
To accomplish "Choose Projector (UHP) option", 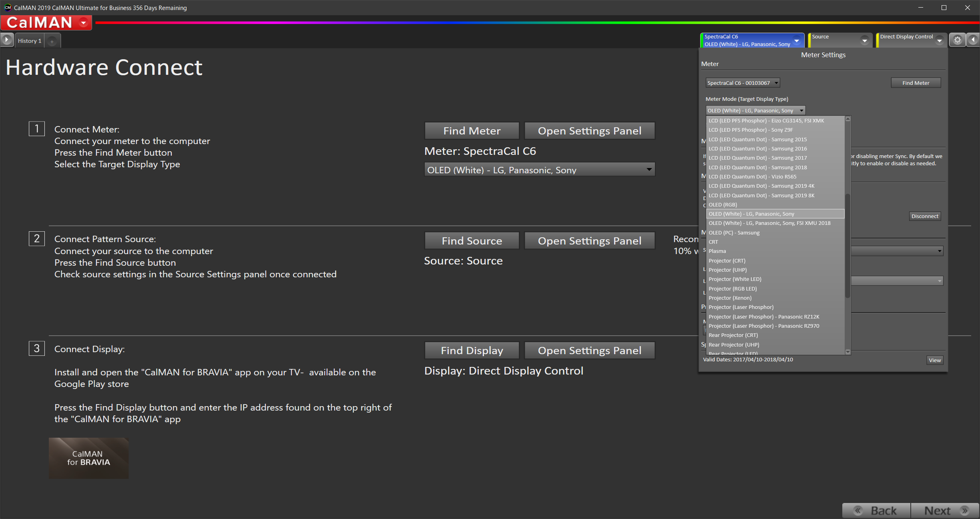I will [x=775, y=270].
